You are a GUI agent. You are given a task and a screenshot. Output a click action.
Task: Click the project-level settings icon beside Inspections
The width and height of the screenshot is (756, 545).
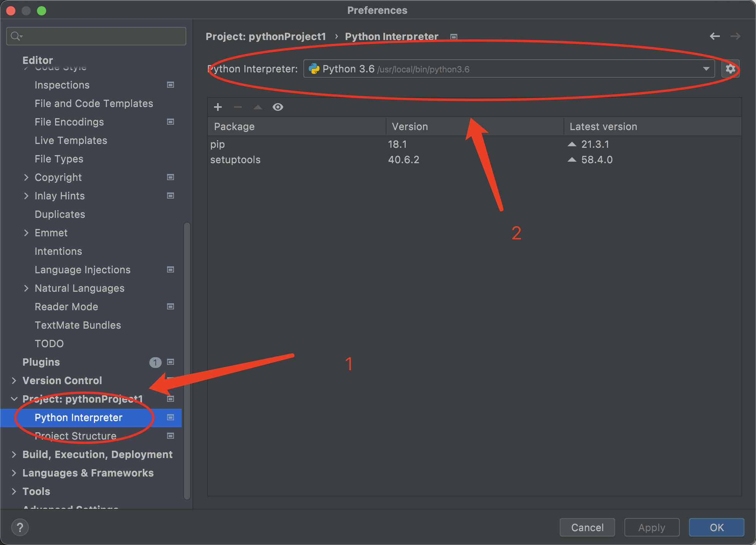coord(171,85)
